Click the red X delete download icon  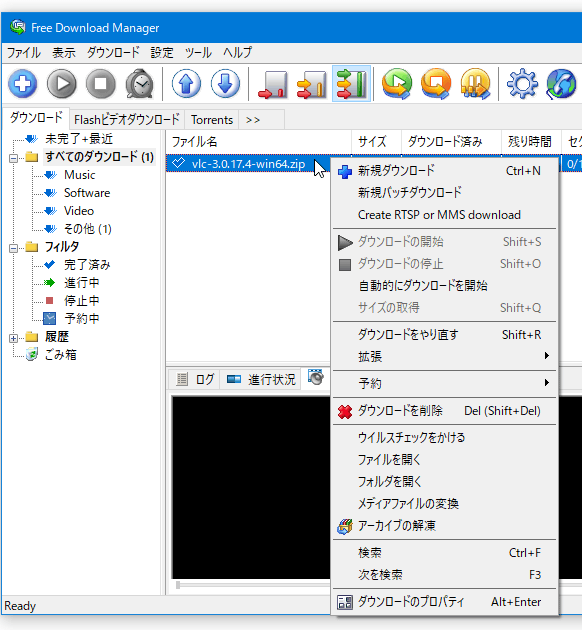coord(345,411)
